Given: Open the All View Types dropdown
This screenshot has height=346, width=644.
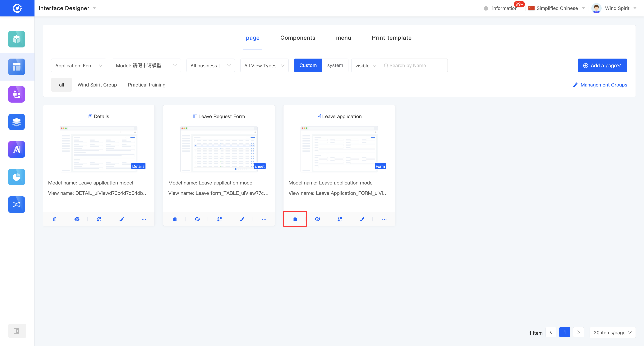Looking at the screenshot, I should pyautogui.click(x=264, y=65).
